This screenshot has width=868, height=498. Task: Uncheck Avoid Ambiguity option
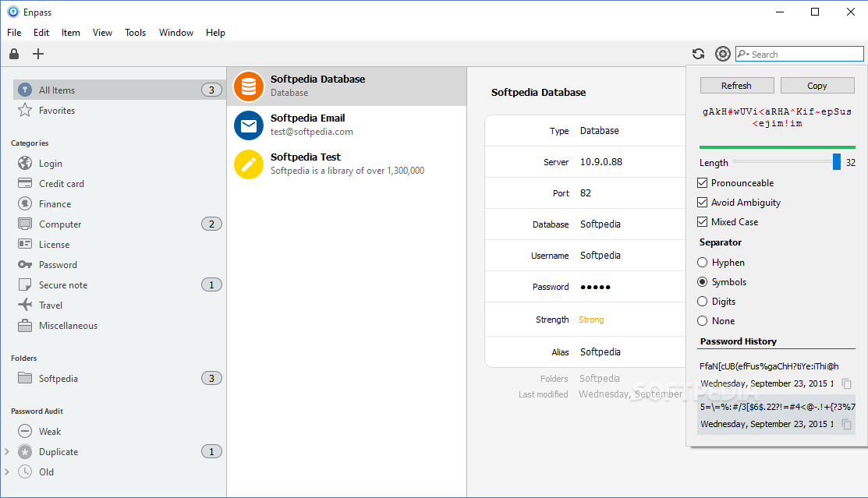[703, 202]
